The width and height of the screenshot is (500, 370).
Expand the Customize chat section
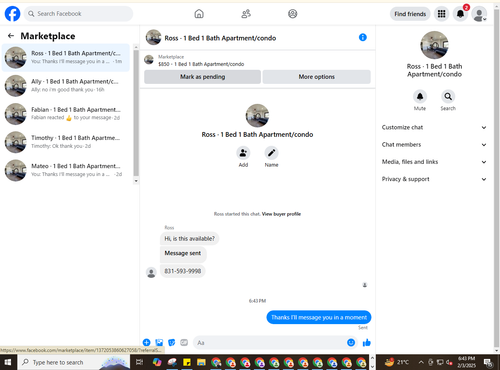[x=434, y=127]
